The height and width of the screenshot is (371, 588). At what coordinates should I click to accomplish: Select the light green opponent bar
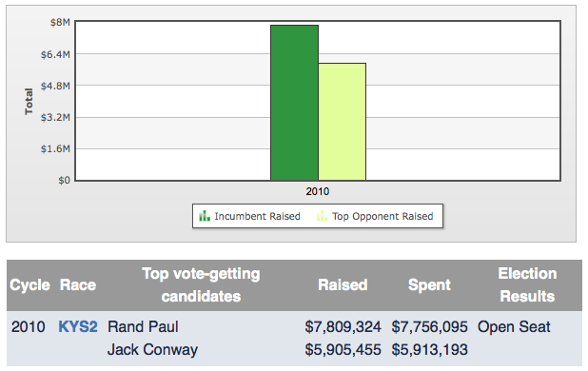pos(342,122)
